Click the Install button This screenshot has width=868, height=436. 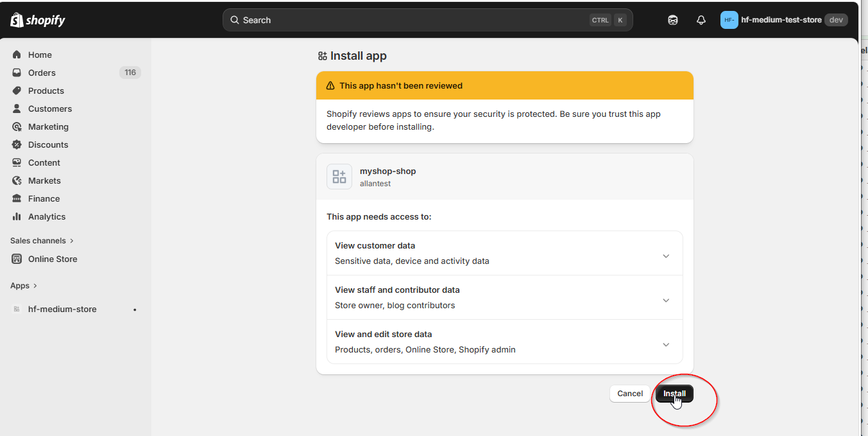tap(674, 393)
